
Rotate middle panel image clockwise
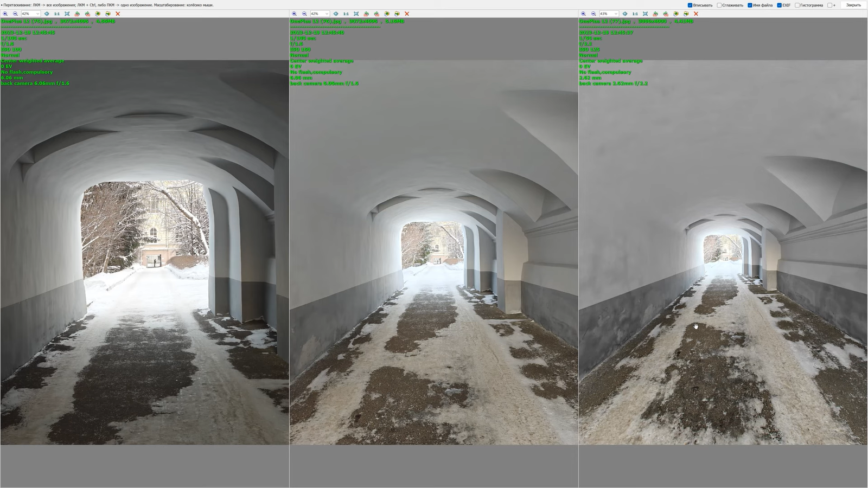(376, 14)
